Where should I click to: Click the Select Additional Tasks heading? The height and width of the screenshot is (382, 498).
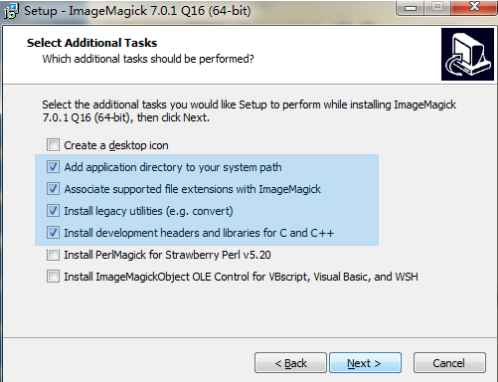92,43
